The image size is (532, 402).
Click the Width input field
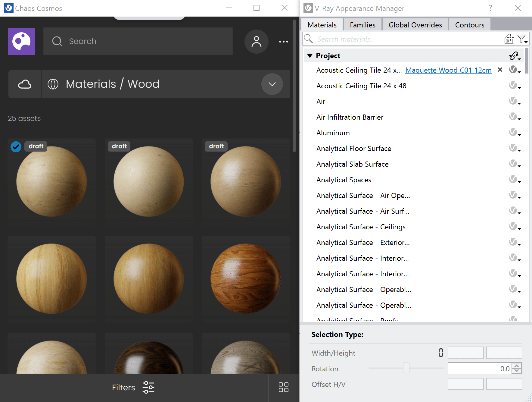tap(465, 353)
